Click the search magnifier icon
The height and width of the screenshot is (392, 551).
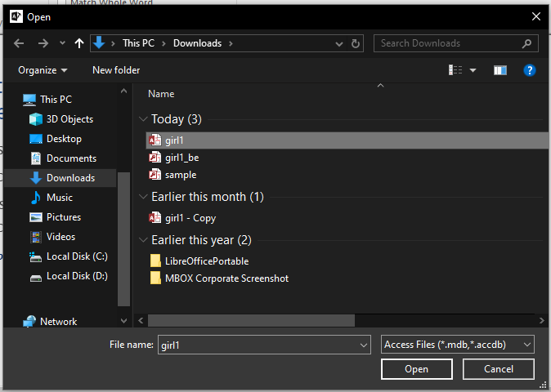526,43
